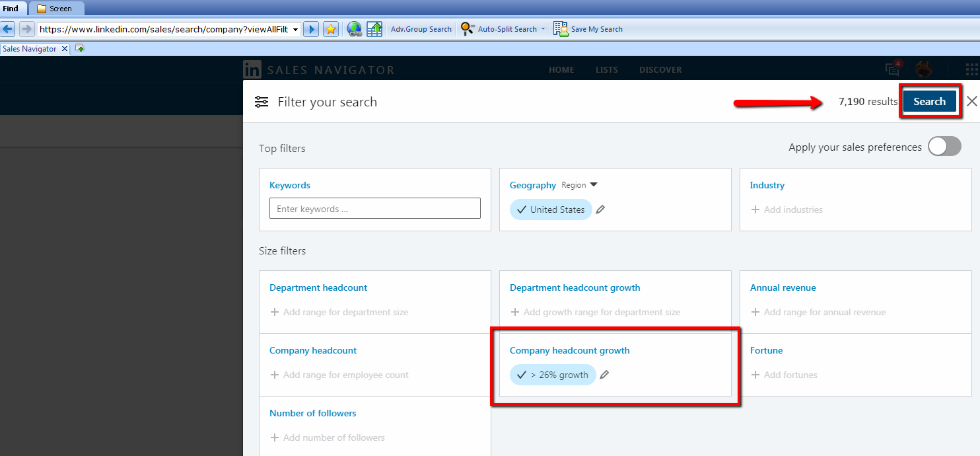
Task: Switch to the Screen tab
Action: (x=57, y=9)
